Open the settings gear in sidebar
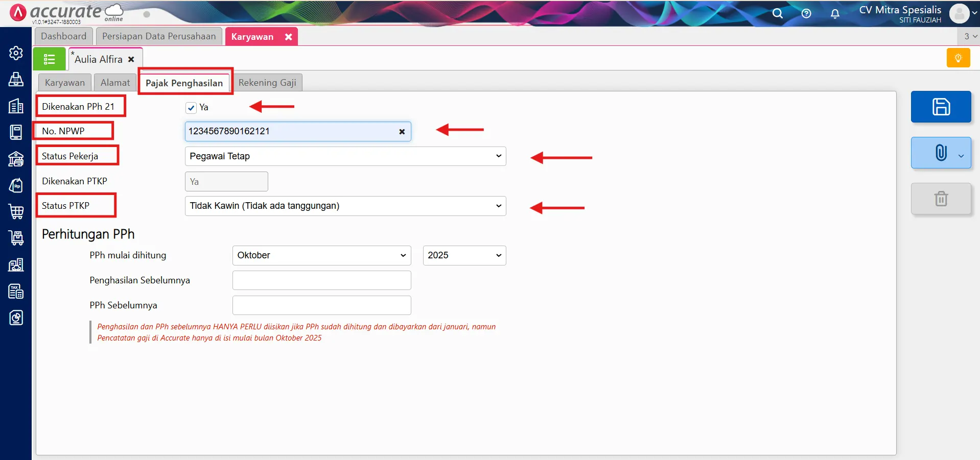The height and width of the screenshot is (460, 980). 16,53
